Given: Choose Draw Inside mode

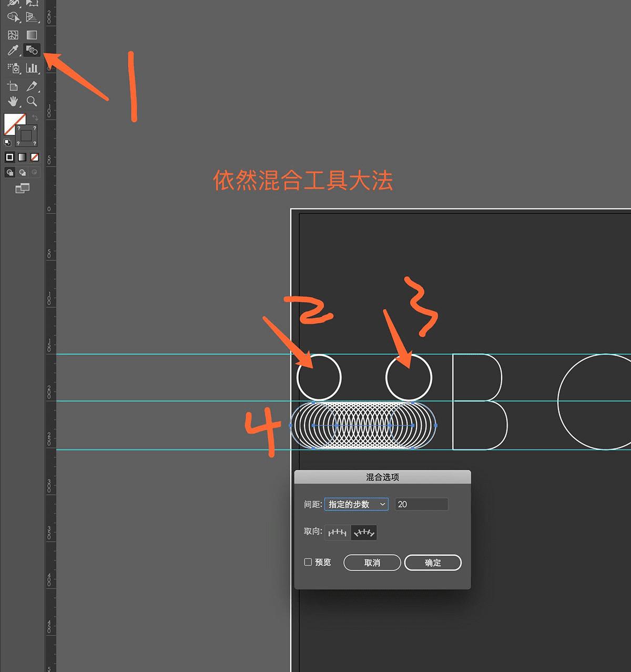Looking at the screenshot, I should click(35, 172).
